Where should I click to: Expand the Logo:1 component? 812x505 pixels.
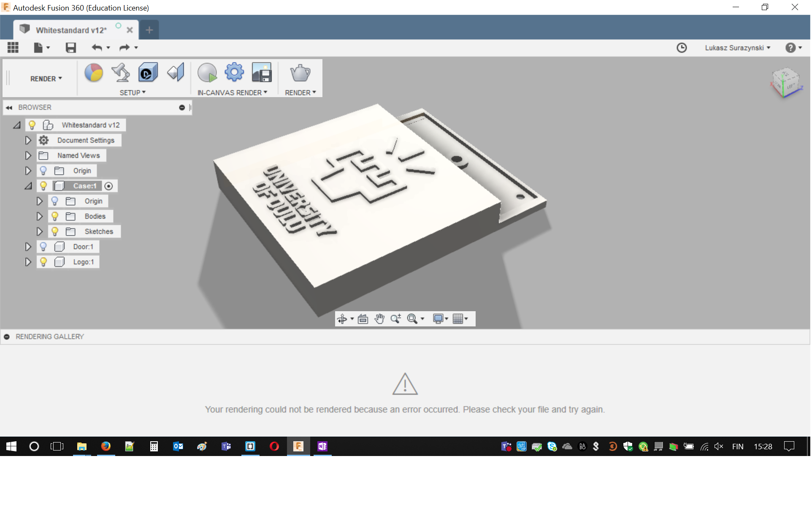(x=28, y=262)
